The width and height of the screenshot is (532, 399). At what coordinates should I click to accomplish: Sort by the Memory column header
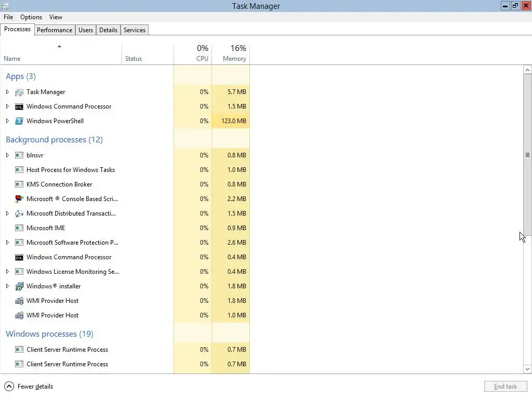click(231, 54)
